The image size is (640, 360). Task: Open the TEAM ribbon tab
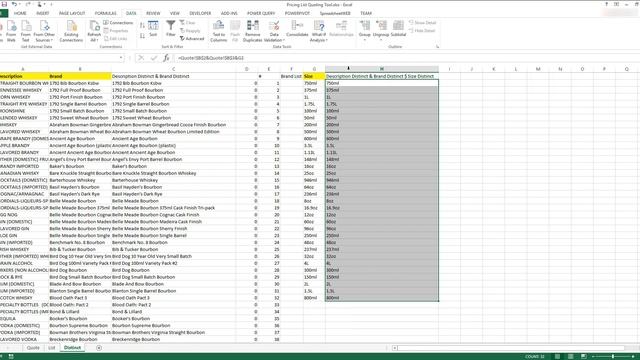pyautogui.click(x=366, y=13)
